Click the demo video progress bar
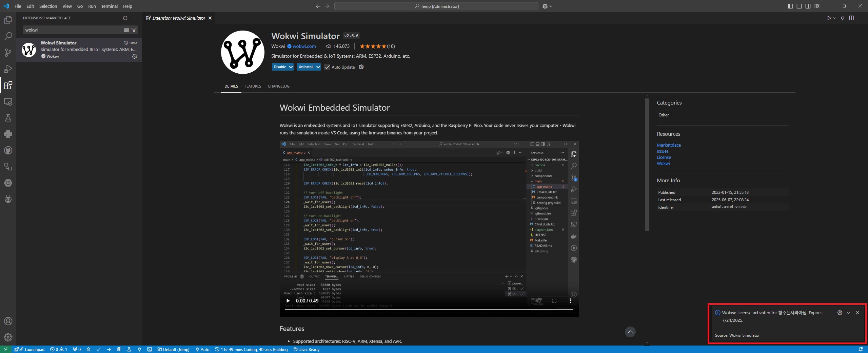This screenshot has width=868, height=353. tap(429, 310)
